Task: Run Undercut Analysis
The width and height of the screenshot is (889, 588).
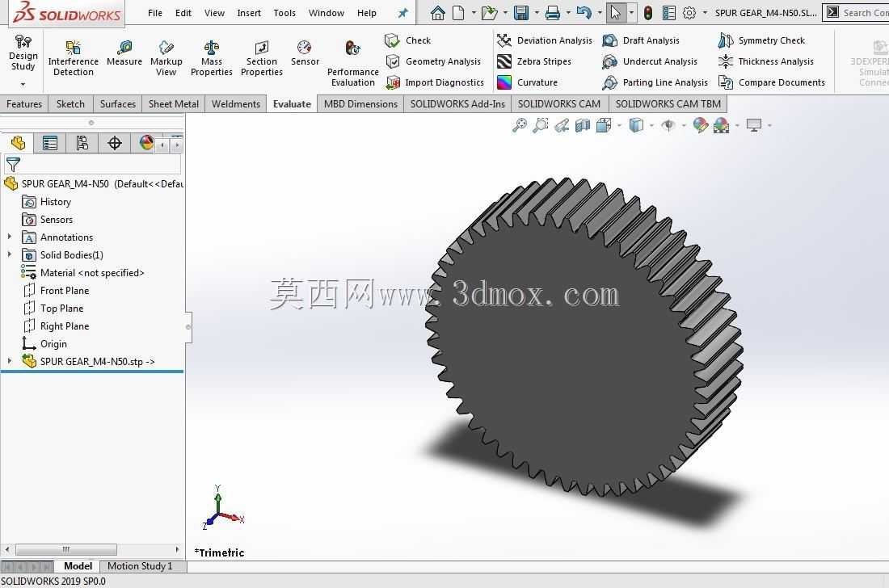Action: (650, 61)
